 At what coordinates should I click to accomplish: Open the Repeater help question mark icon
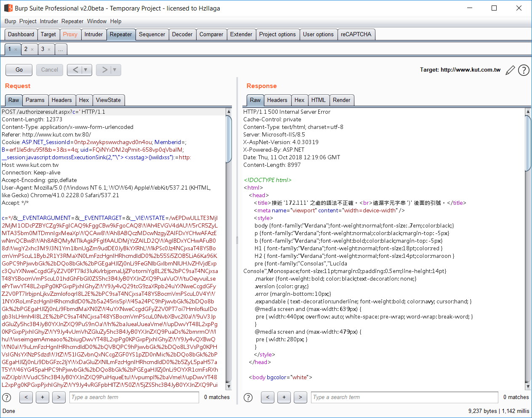click(524, 70)
